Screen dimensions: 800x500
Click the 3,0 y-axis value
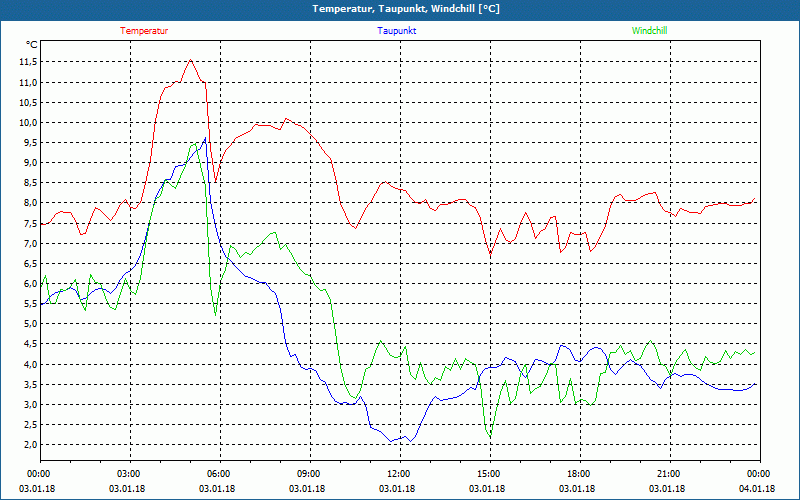pos(30,405)
